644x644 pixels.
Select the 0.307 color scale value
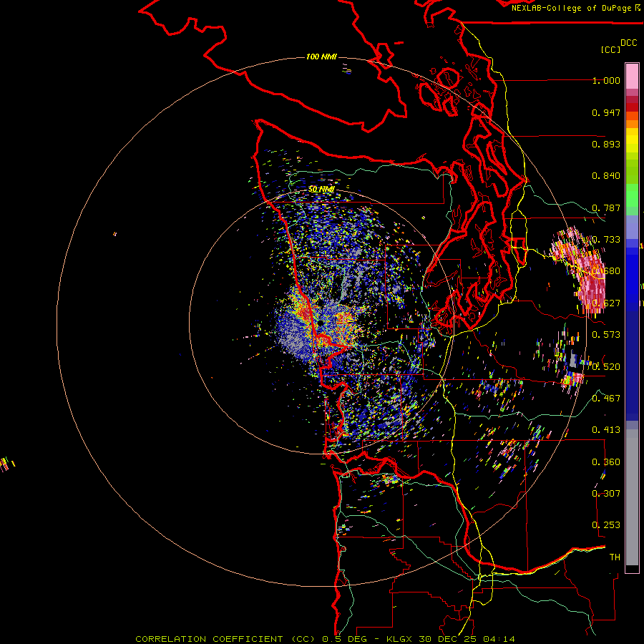point(606,493)
